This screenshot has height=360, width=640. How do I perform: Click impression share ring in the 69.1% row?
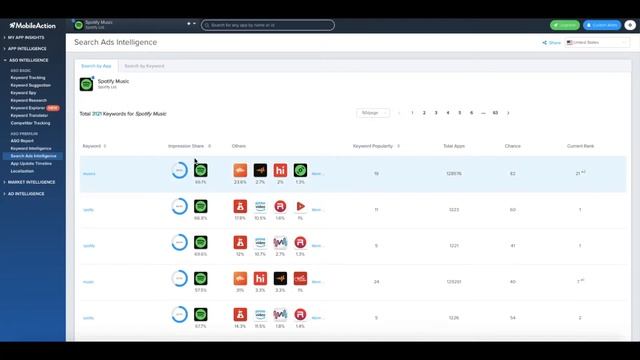coord(179,170)
